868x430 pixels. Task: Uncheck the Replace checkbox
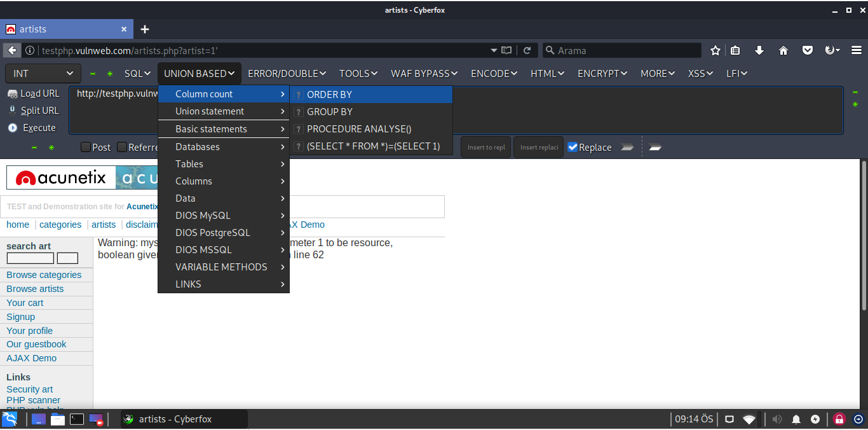[573, 147]
